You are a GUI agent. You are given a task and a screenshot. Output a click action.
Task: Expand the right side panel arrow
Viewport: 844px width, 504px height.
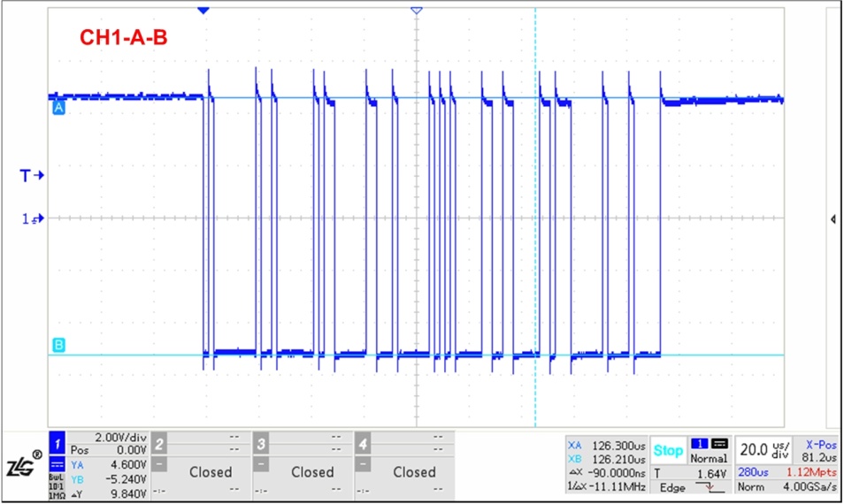coord(833,218)
